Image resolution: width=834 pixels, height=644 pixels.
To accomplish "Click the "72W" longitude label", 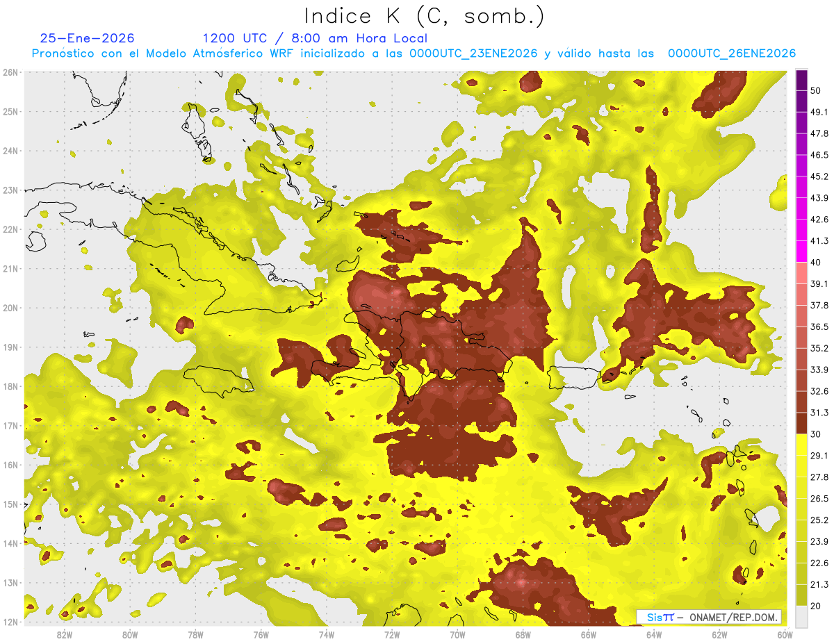I will (392, 634).
